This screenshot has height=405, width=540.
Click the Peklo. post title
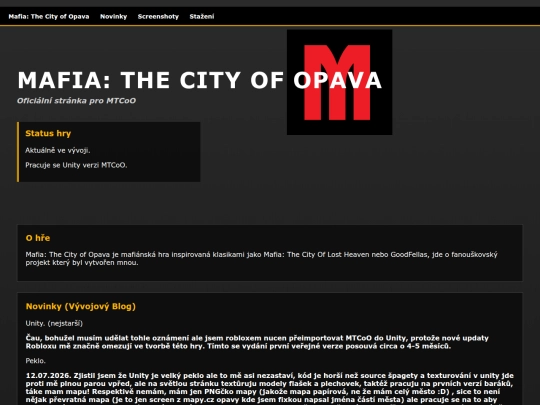[x=35, y=361]
